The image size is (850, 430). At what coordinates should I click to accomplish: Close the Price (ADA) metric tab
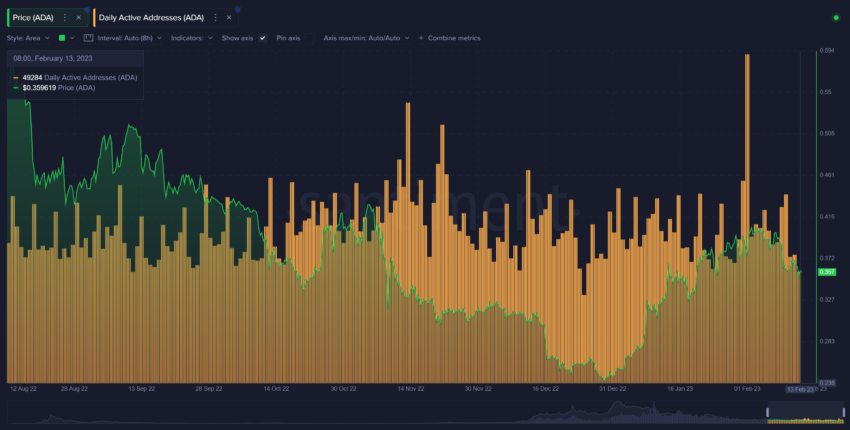[78, 18]
